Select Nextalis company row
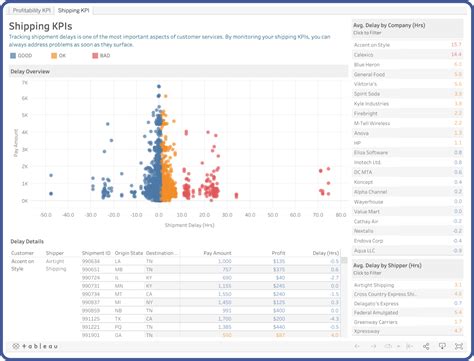 point(408,231)
